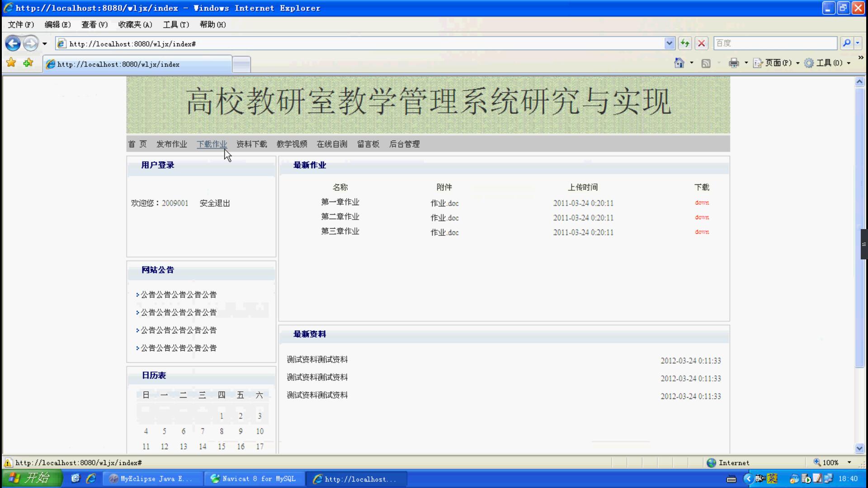Click the Print icon
868x488 pixels.
(x=734, y=63)
